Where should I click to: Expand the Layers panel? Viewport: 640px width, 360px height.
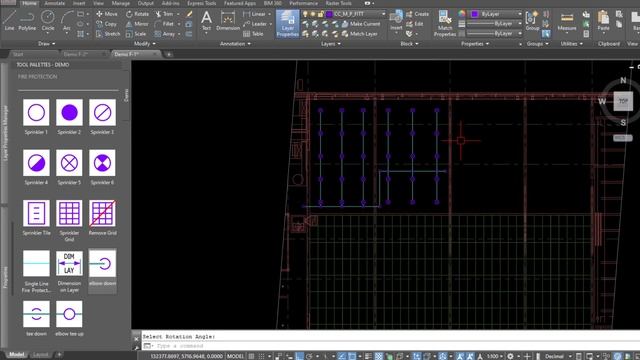(331, 44)
